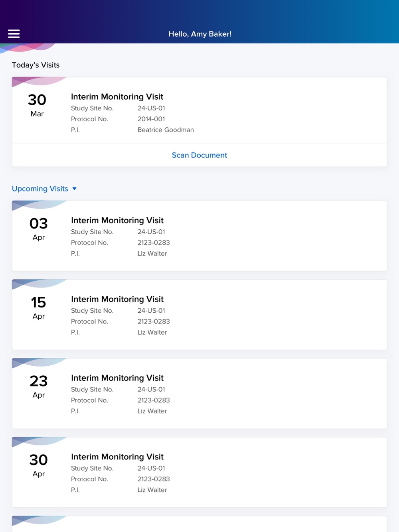Select the 23 Apr visit date
The image size is (399, 532).
click(38, 386)
